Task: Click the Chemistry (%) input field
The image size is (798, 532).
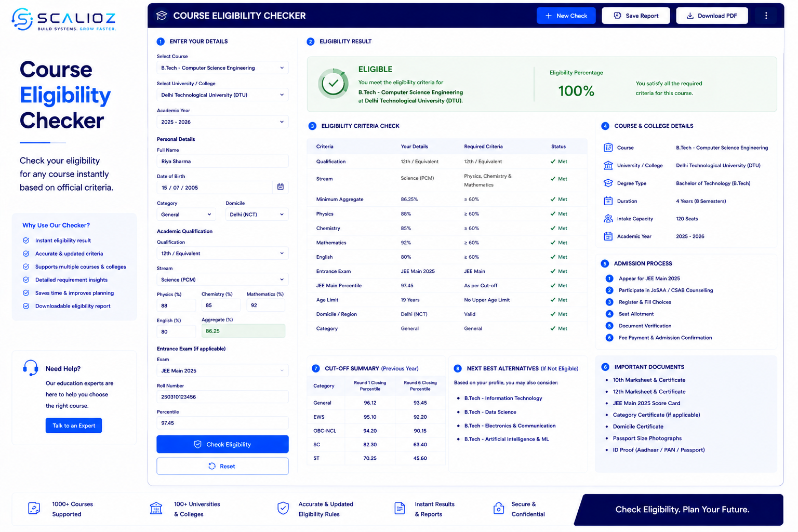Action: click(x=221, y=305)
